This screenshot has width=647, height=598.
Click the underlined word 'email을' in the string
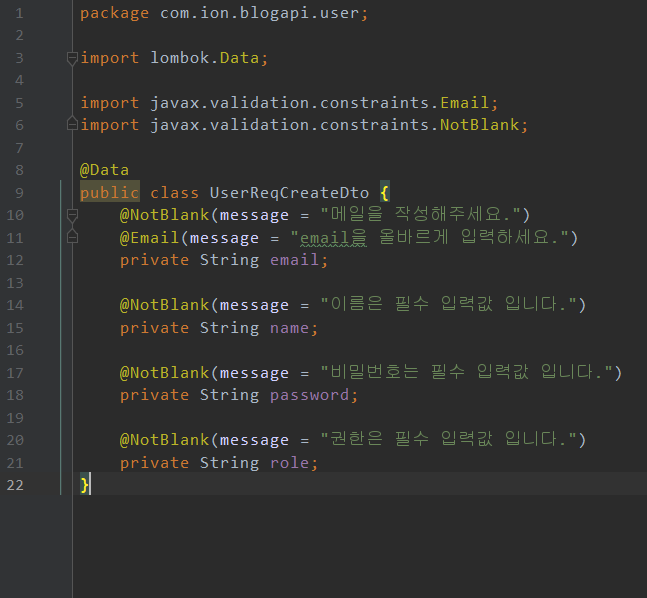tap(333, 238)
